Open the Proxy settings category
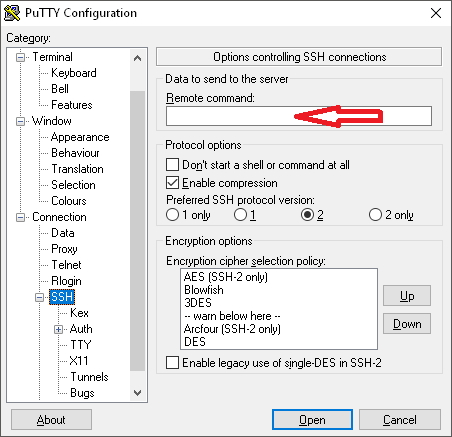This screenshot has width=452, height=437. click(64, 249)
